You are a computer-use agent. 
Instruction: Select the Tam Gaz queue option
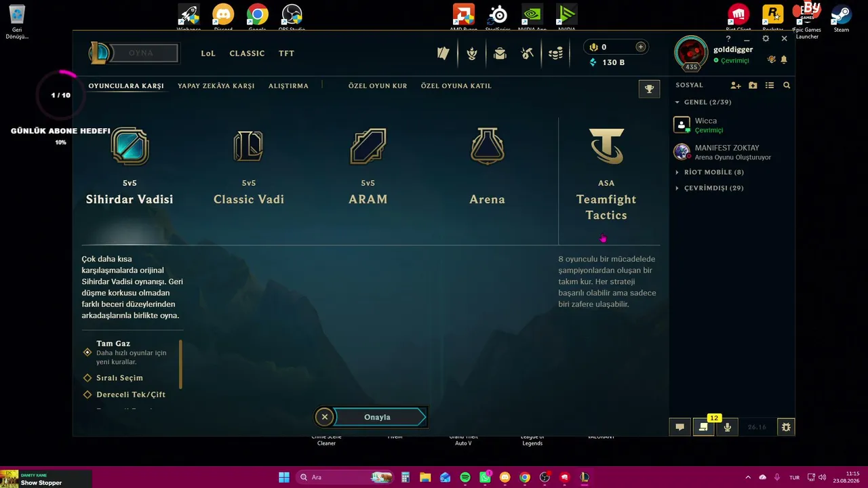[x=131, y=352]
